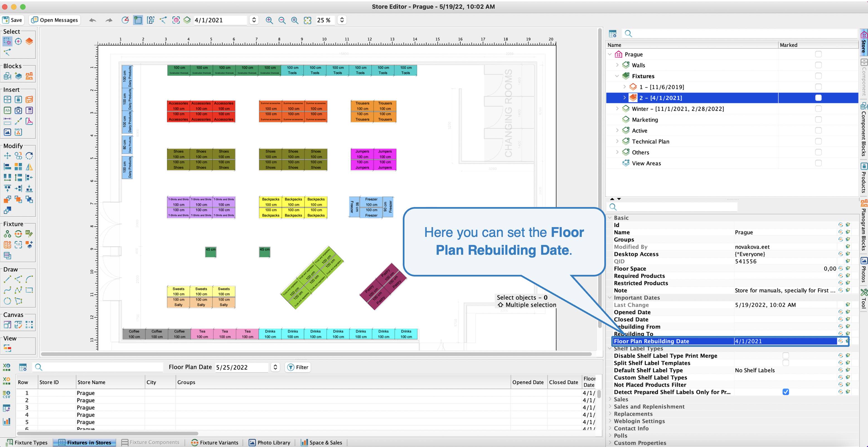
Task: Click the layers icon beside the date field
Action: pyautogui.click(x=187, y=20)
